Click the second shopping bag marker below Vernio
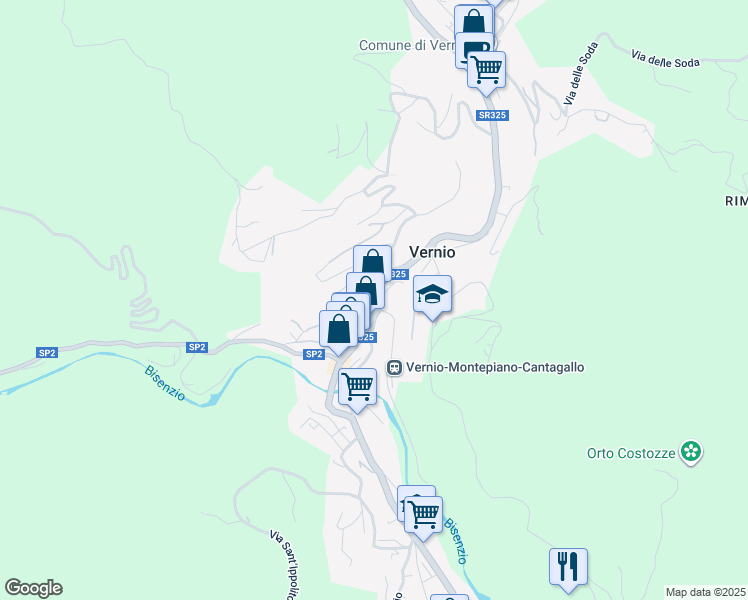This screenshot has height=600, width=748. point(365,291)
